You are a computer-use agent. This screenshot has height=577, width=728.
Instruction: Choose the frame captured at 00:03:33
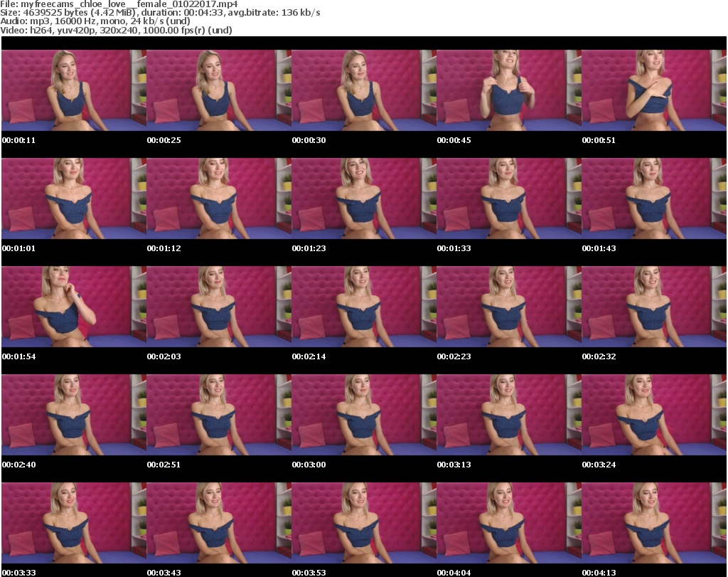click(74, 523)
